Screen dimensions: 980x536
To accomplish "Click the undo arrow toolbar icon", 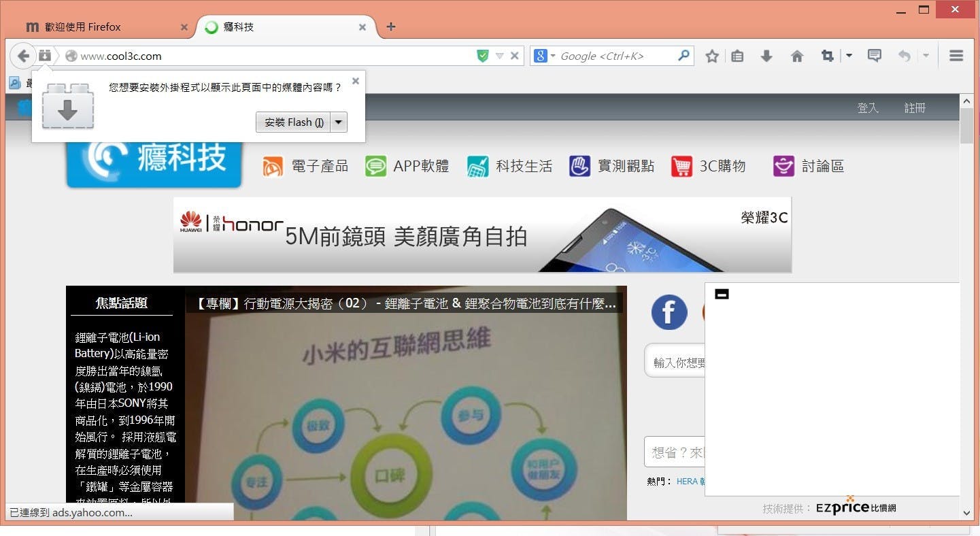I will coord(904,56).
